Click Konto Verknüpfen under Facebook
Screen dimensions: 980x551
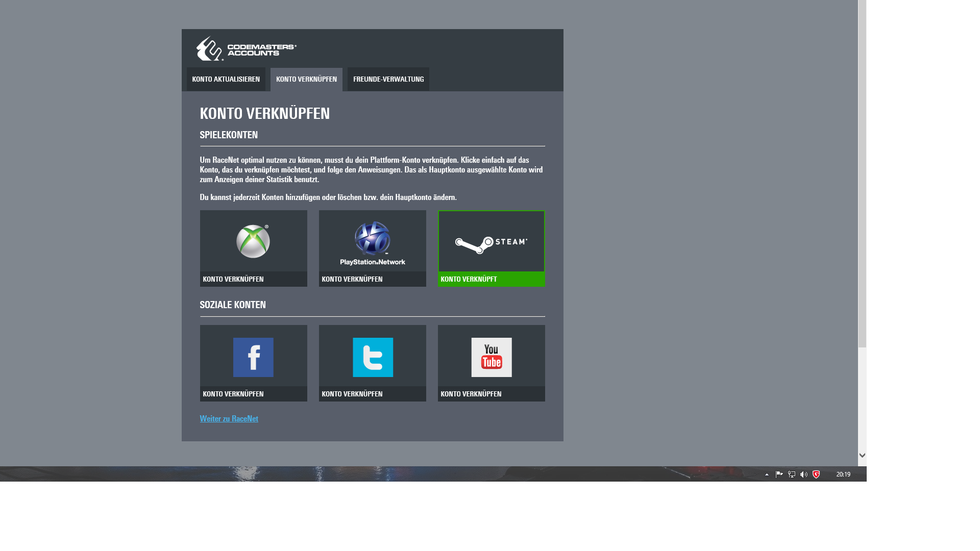[x=254, y=394]
